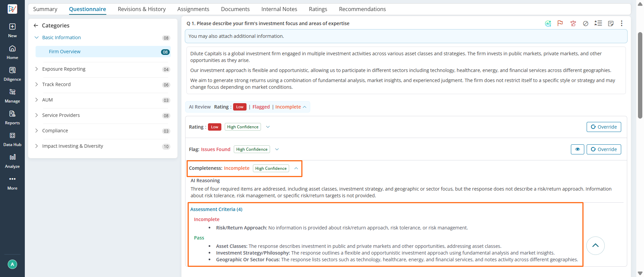Go to Home in the sidebar

click(12, 52)
